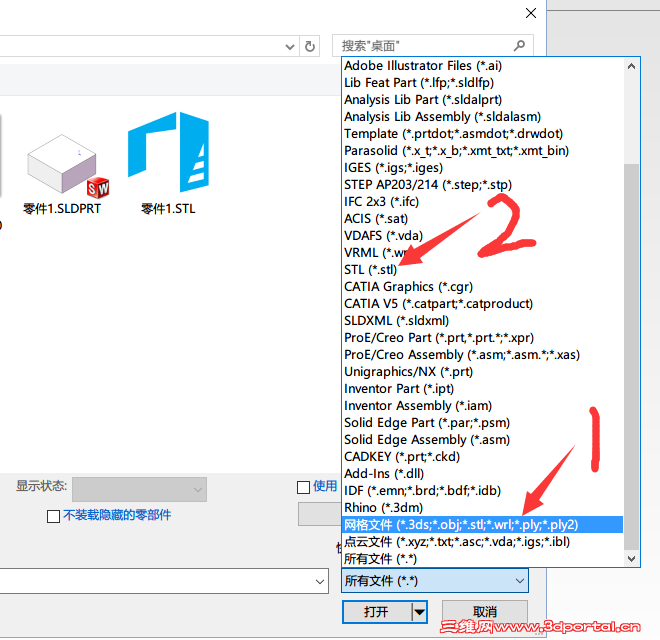Select Rhino (*.3dm) entry

tap(482, 508)
